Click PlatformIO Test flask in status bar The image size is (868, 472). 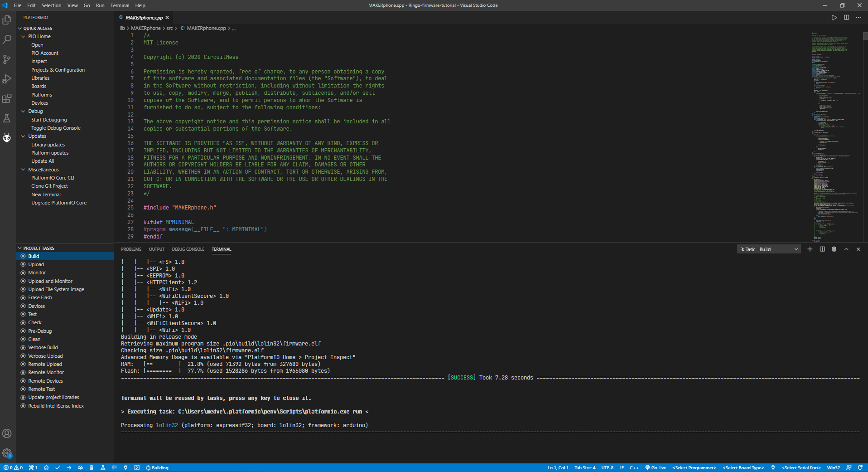[103, 467]
